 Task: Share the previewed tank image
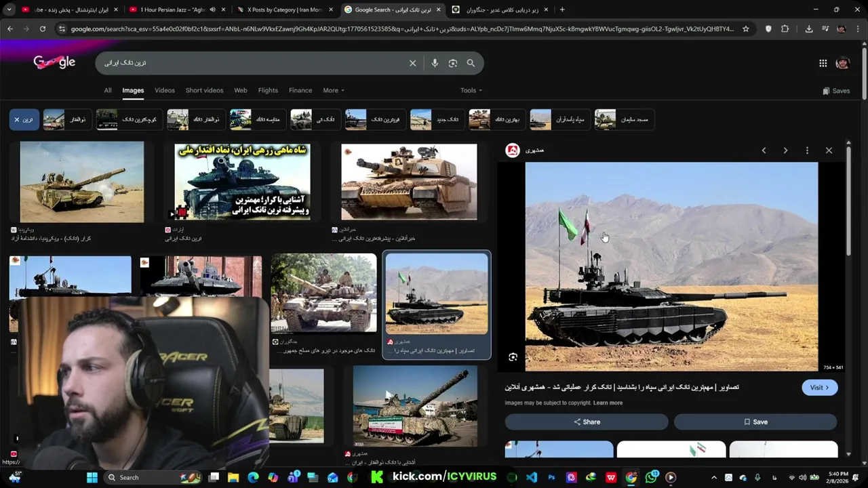587,422
